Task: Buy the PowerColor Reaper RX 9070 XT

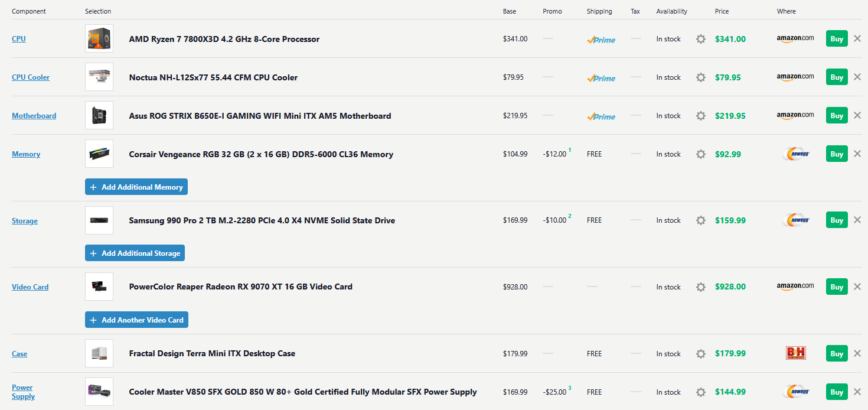Action: (837, 287)
